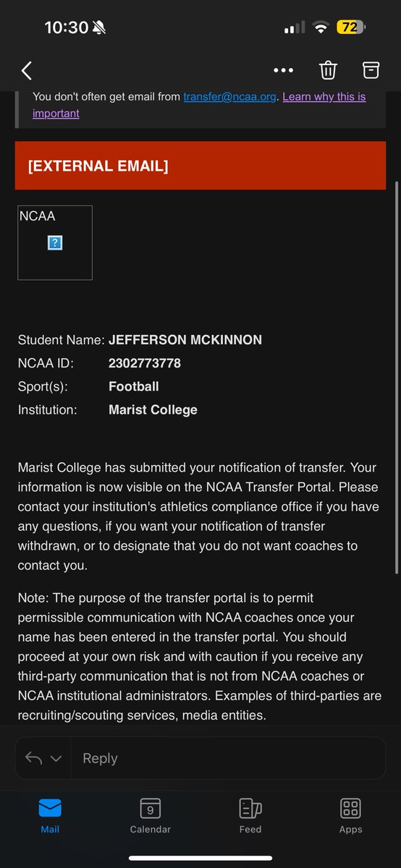Open the three-dot more options menu
Image resolution: width=401 pixels, height=868 pixels.
pyautogui.click(x=283, y=70)
